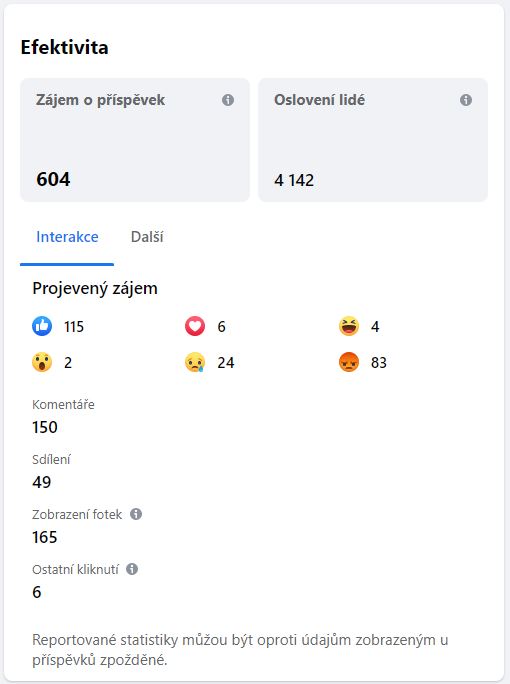Click the red heart Love reaction icon

(x=195, y=326)
